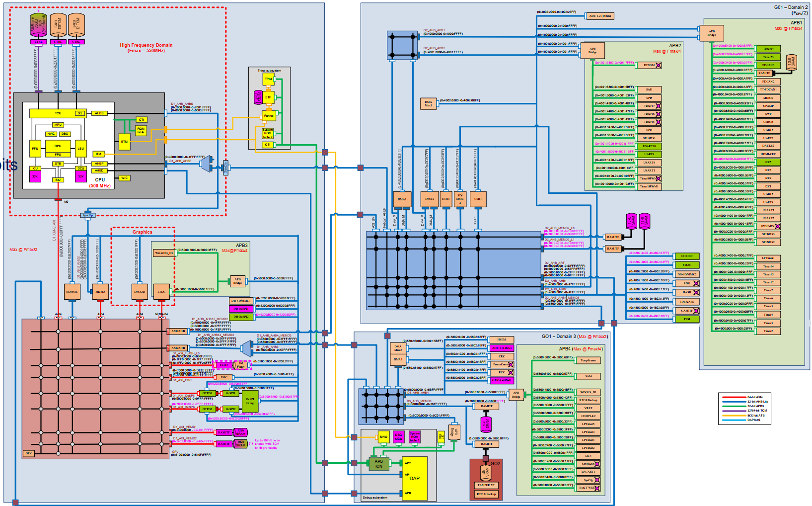Select the COMP1&2 block on APB4
The height and width of the screenshot is (506, 812).
click(x=589, y=416)
